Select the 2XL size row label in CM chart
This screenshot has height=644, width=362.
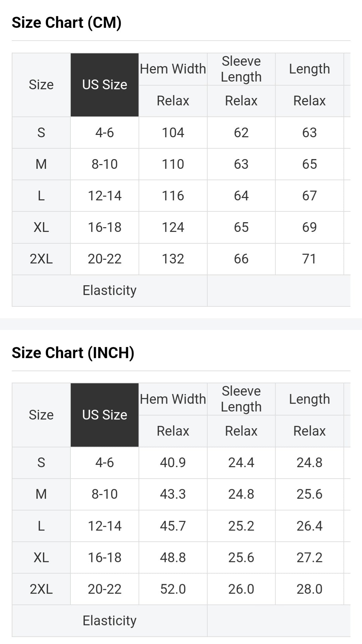tap(41, 259)
